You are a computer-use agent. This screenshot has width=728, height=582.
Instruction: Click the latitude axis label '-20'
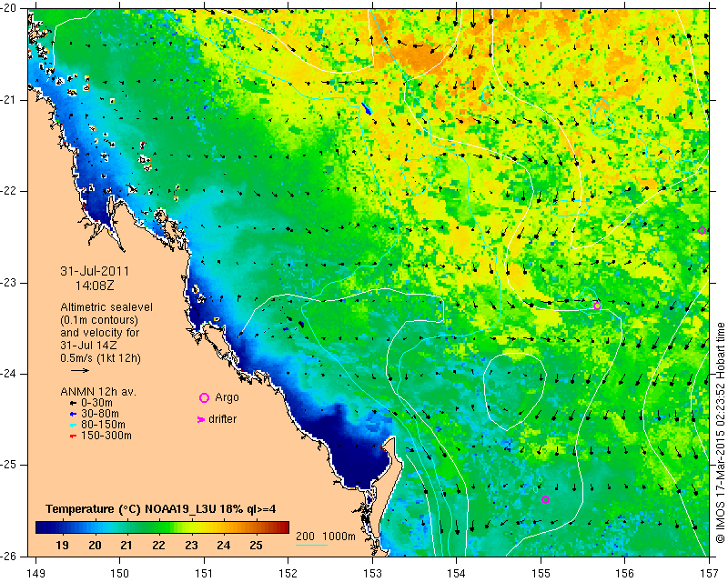pyautogui.click(x=9, y=9)
